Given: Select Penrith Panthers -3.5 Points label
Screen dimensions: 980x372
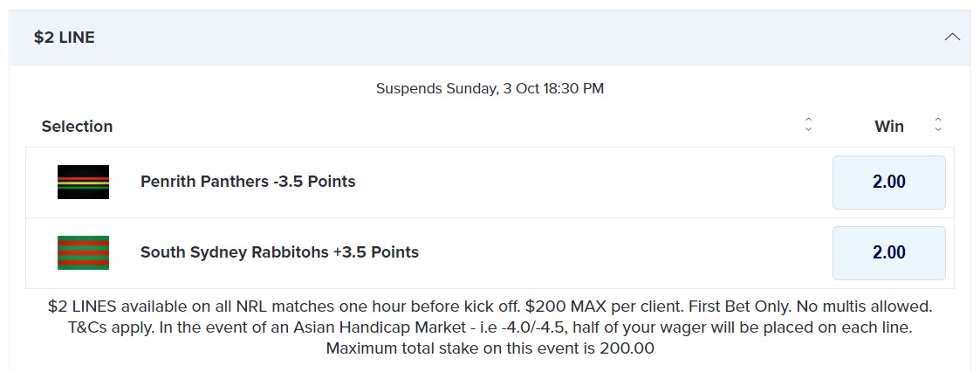Looking at the screenshot, I should click(248, 182).
